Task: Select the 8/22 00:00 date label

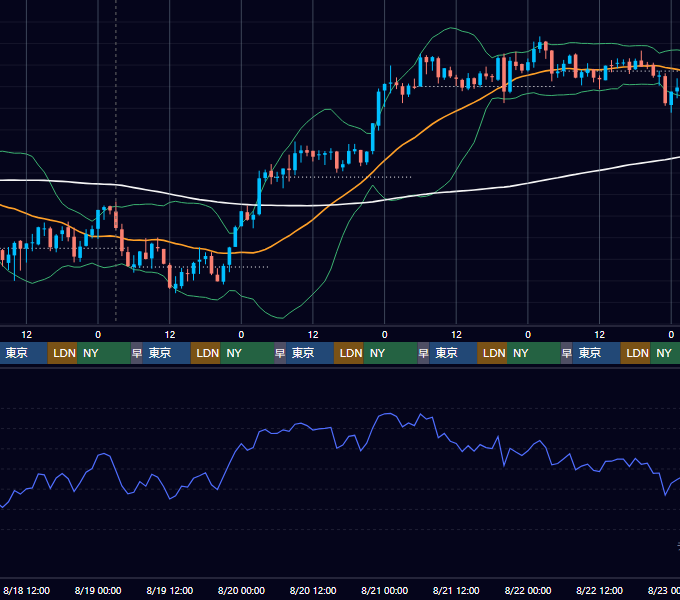Action: [x=528, y=590]
